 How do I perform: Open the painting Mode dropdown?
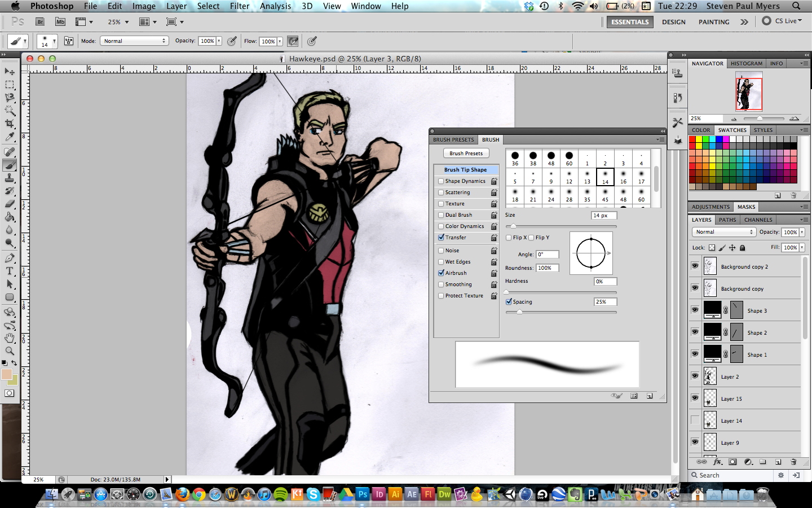click(x=134, y=41)
